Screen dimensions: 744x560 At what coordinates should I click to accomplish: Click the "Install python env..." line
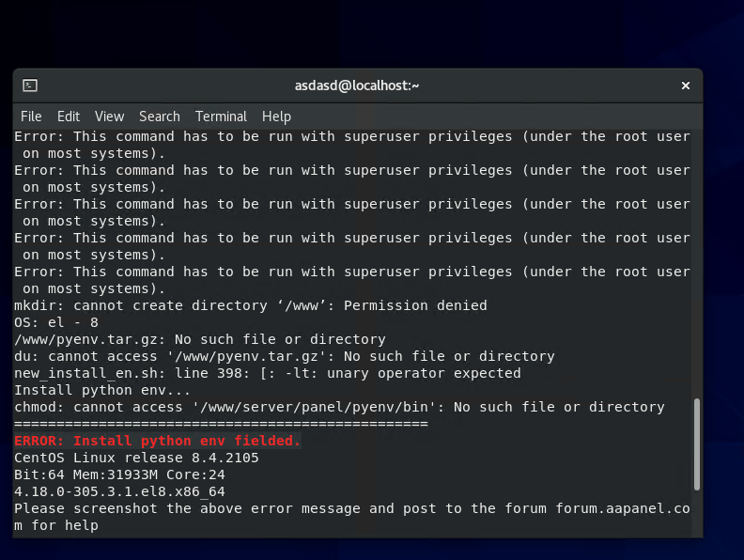102,390
